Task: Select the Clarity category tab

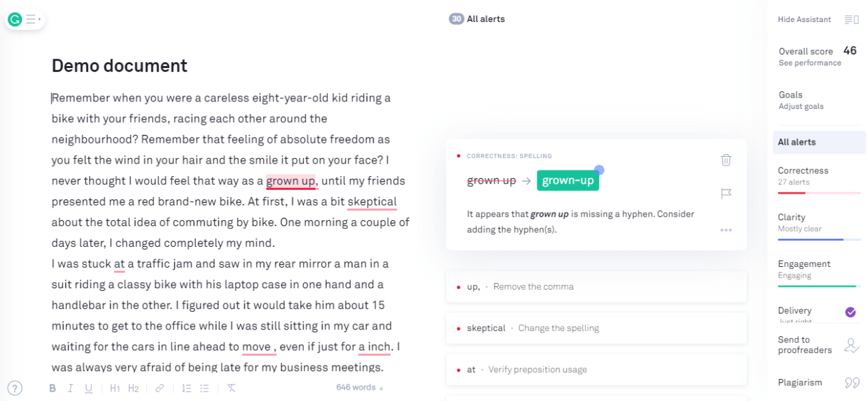Action: pos(819,226)
